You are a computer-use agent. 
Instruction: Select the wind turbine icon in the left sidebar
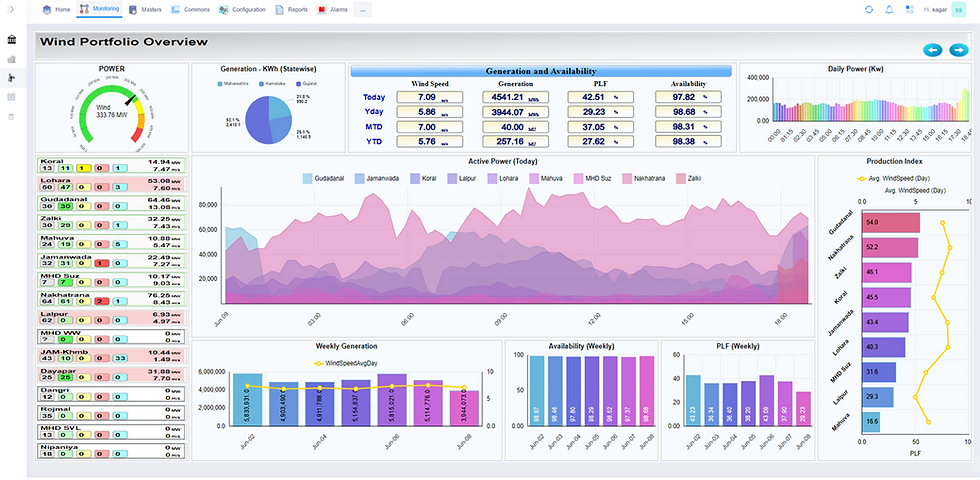11,78
